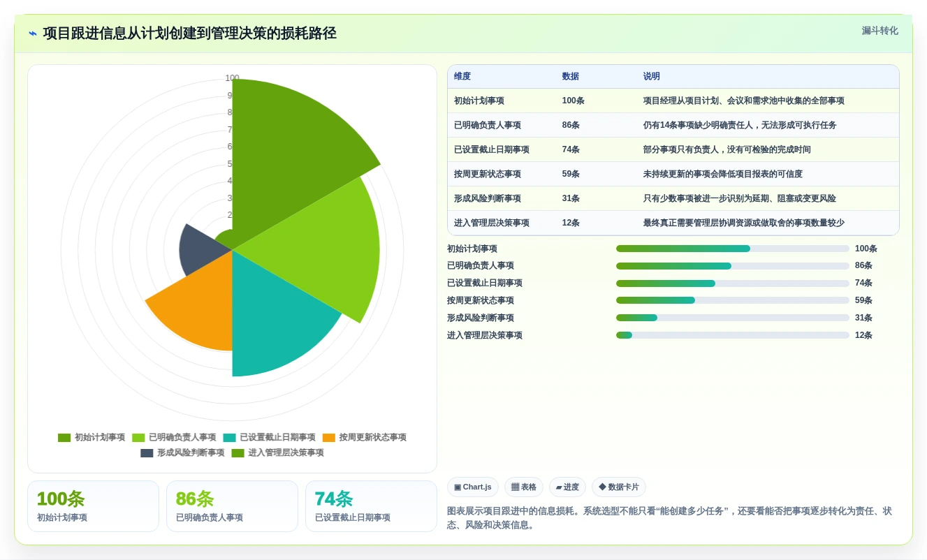Click the 59条 value beside its progress bar
This screenshot has height=560, width=927.
click(x=863, y=300)
